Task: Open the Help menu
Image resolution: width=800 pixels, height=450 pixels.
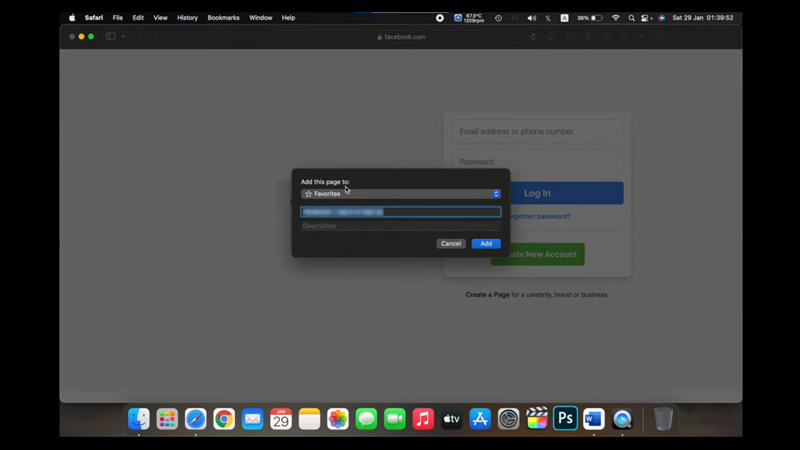Action: 288,18
